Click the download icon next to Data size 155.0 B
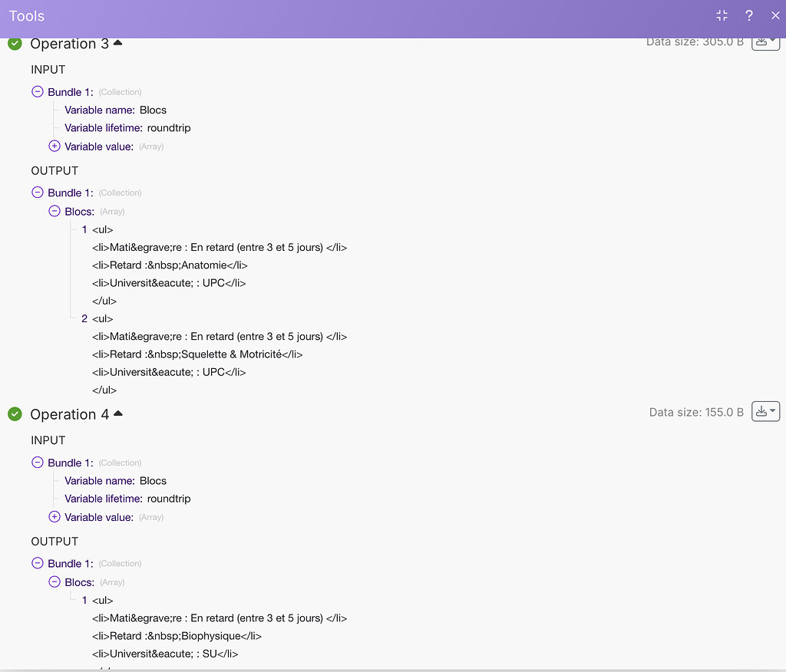Screen dimensions: 786x672 (x=762, y=411)
